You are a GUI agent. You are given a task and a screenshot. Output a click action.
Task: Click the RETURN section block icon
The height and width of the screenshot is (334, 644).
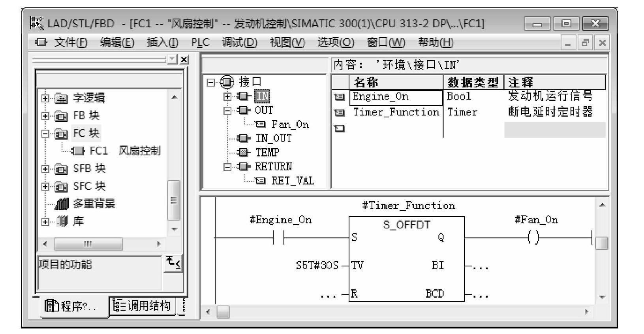[x=243, y=166]
